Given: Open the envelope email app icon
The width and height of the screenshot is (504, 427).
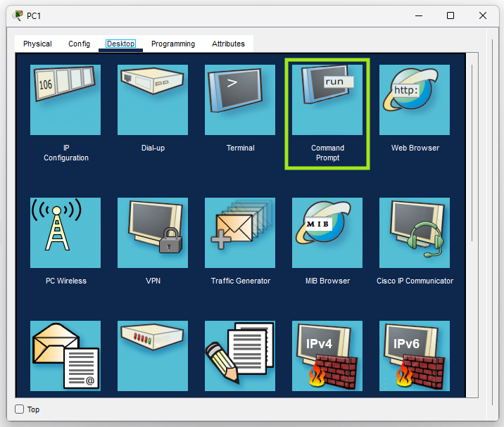Looking at the screenshot, I should (65, 356).
